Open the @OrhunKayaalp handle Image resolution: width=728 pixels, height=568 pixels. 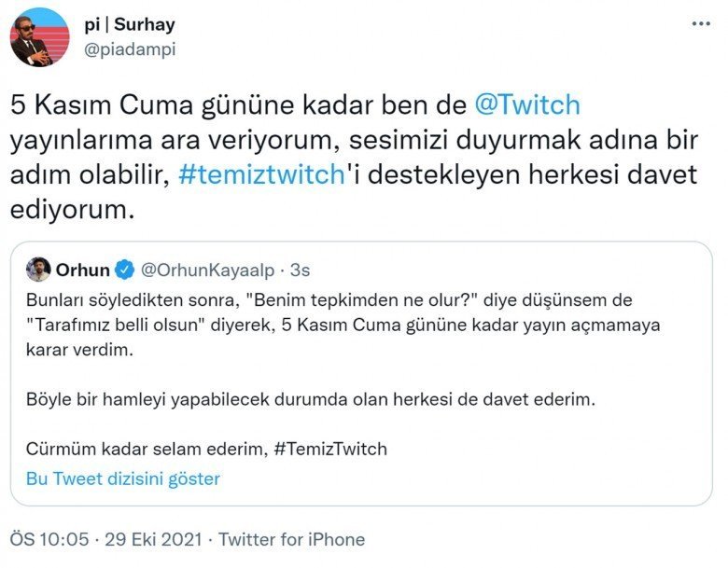[x=208, y=270]
